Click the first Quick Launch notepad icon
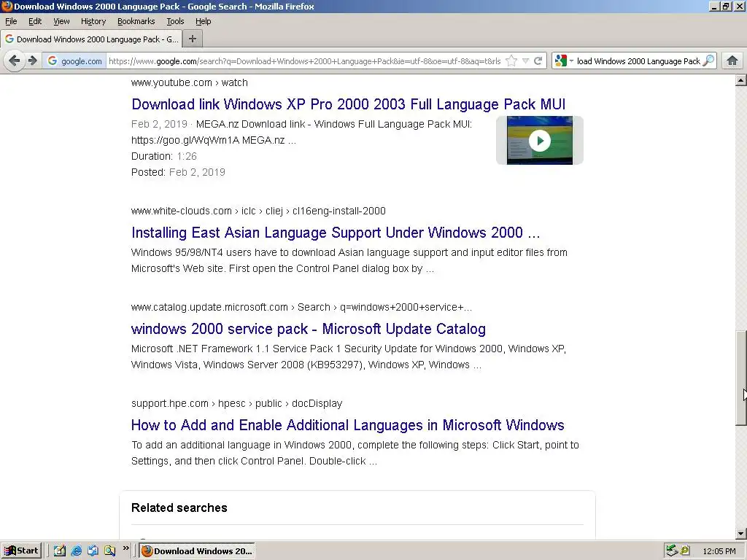747x560 pixels. pyautogui.click(x=60, y=551)
